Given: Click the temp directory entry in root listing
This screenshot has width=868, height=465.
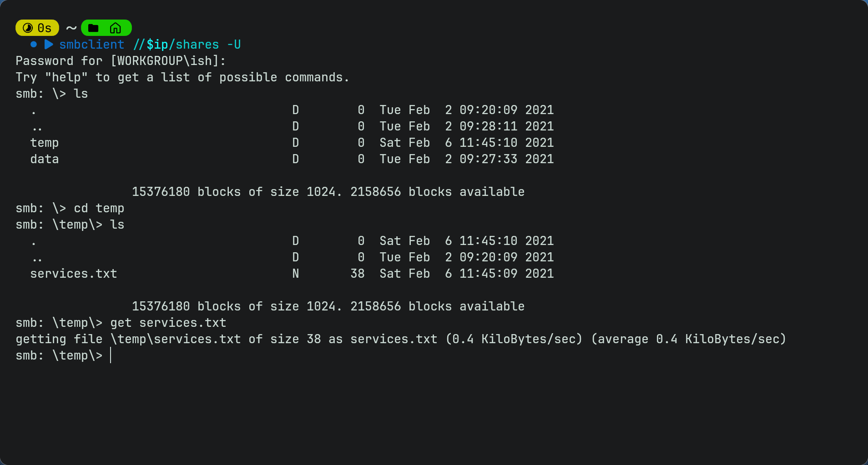Looking at the screenshot, I should pyautogui.click(x=45, y=143).
